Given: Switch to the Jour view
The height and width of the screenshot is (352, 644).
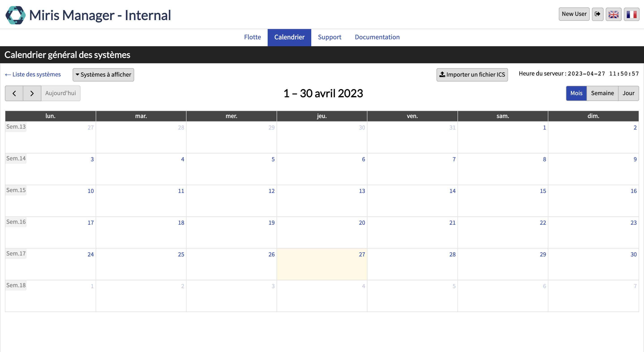Looking at the screenshot, I should tap(628, 93).
